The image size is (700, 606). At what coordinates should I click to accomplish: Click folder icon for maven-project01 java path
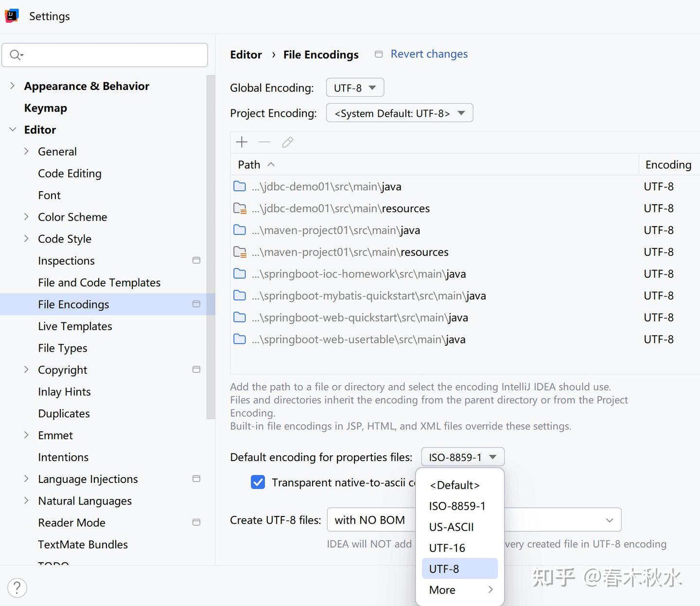click(240, 230)
